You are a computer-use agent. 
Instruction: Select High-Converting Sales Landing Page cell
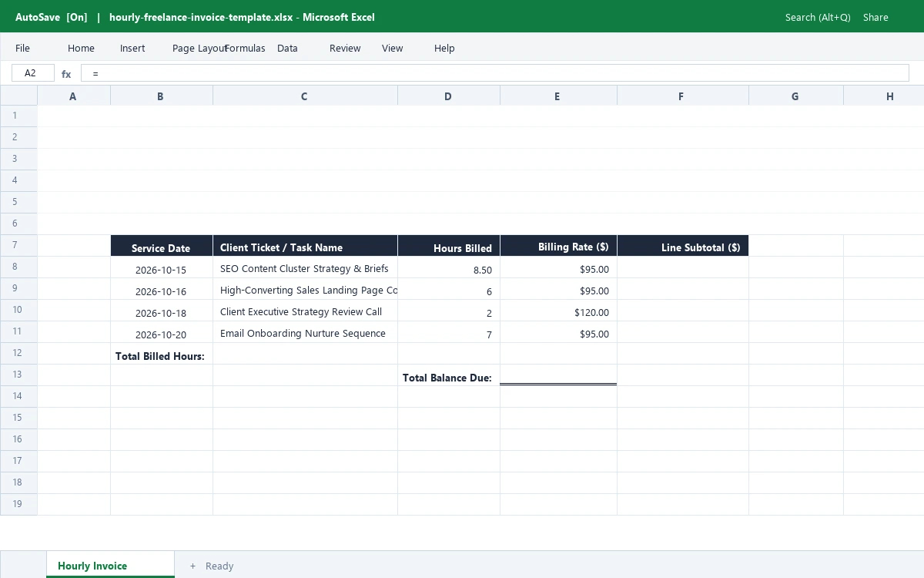click(x=305, y=289)
